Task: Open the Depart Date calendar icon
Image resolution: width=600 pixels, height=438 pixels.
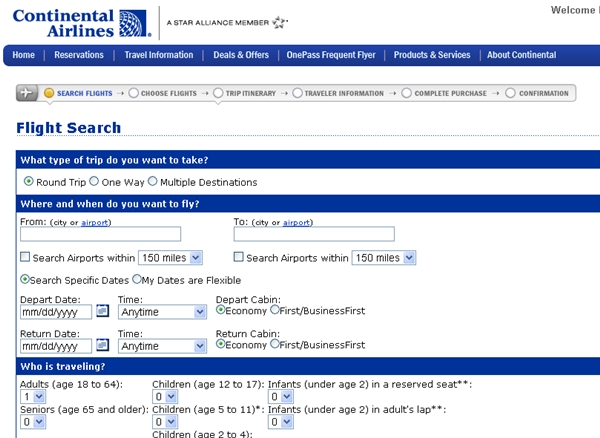Action: tap(103, 311)
